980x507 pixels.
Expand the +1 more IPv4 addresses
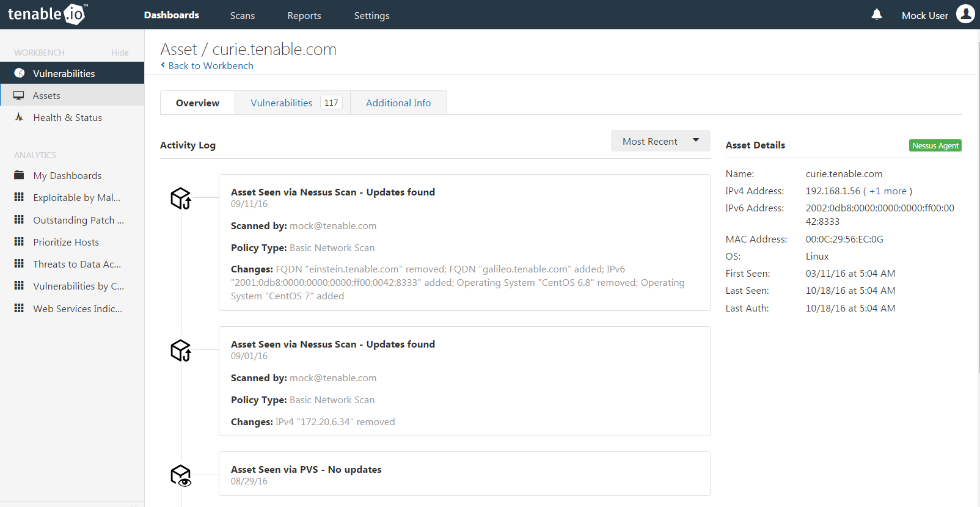(x=888, y=191)
